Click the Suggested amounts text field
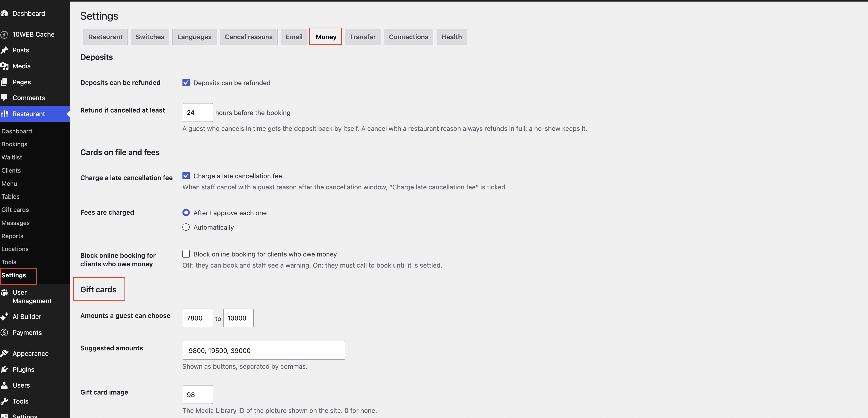868x418 pixels. [x=263, y=350]
